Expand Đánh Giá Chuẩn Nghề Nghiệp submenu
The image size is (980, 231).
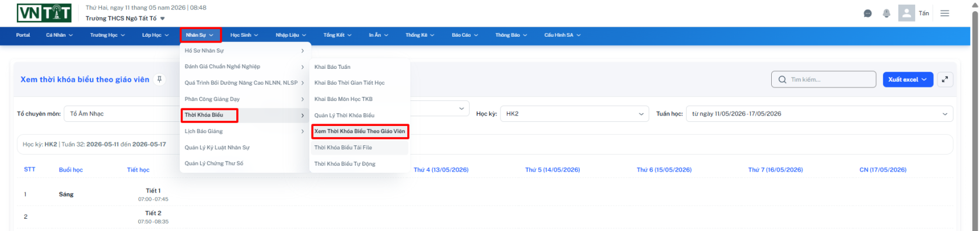pyautogui.click(x=244, y=66)
